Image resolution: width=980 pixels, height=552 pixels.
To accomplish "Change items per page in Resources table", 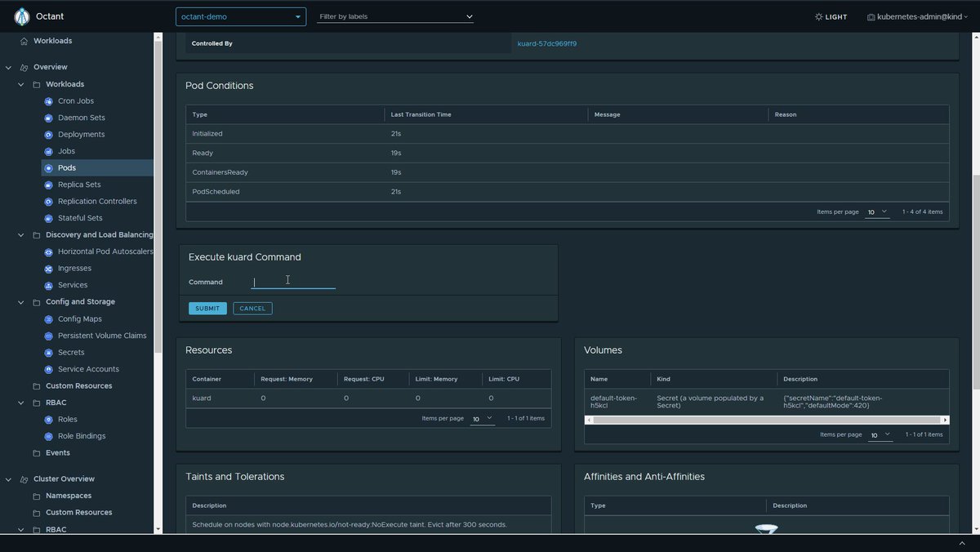I will [483, 418].
